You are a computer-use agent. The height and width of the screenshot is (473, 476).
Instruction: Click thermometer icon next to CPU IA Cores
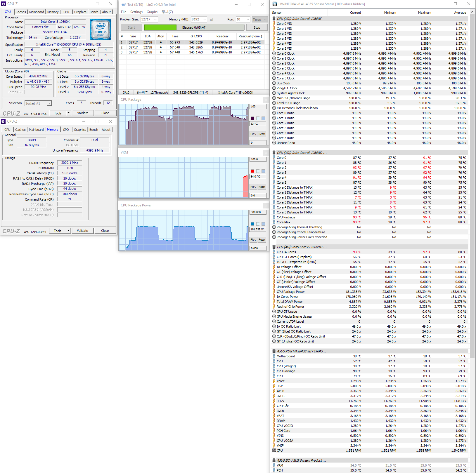coord(274,252)
